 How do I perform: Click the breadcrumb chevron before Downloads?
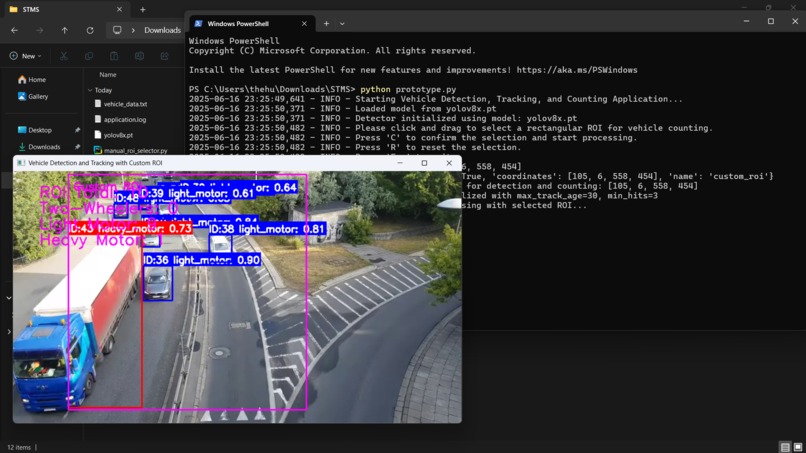point(133,30)
